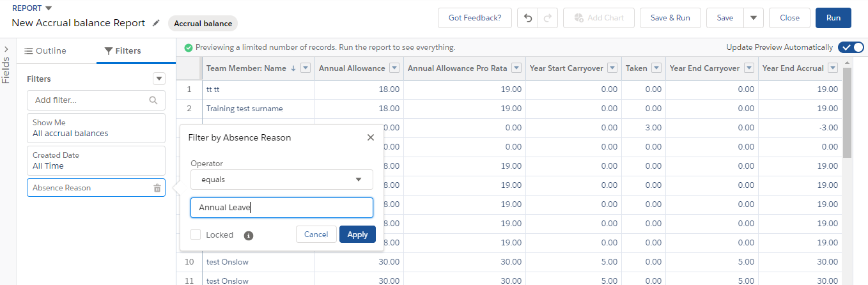Open the Operator equals dropdown
Viewport: 868px width, 285px height.
pos(281,180)
